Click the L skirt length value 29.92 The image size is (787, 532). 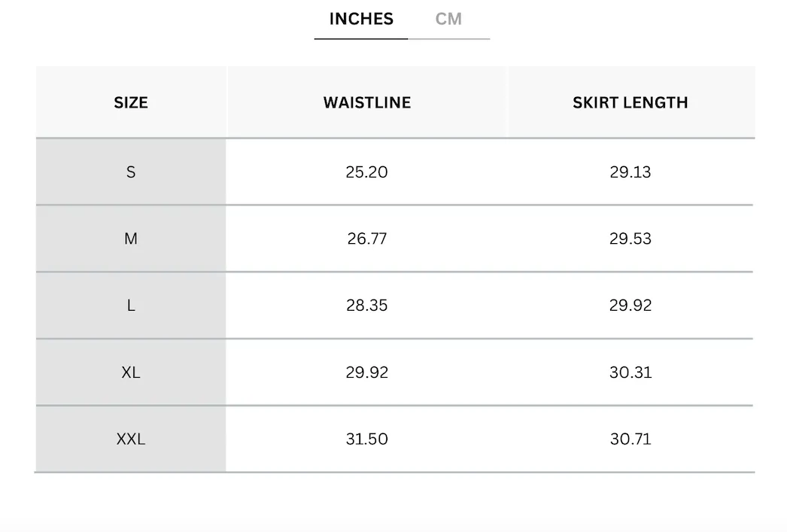[x=631, y=306]
